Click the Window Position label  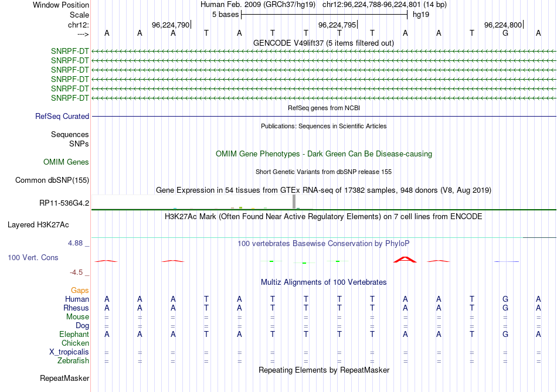(61, 5)
